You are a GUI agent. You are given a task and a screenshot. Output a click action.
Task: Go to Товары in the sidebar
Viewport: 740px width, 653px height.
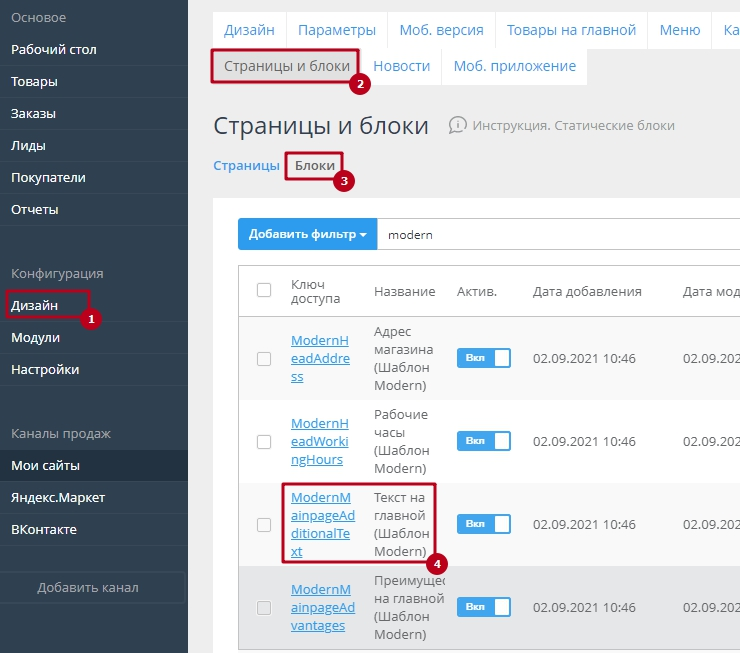pos(34,81)
